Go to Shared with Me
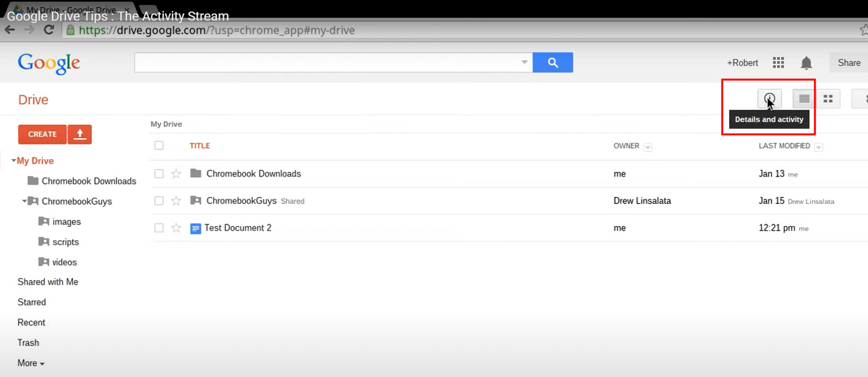Image resolution: width=868 pixels, height=377 pixels. click(x=48, y=282)
